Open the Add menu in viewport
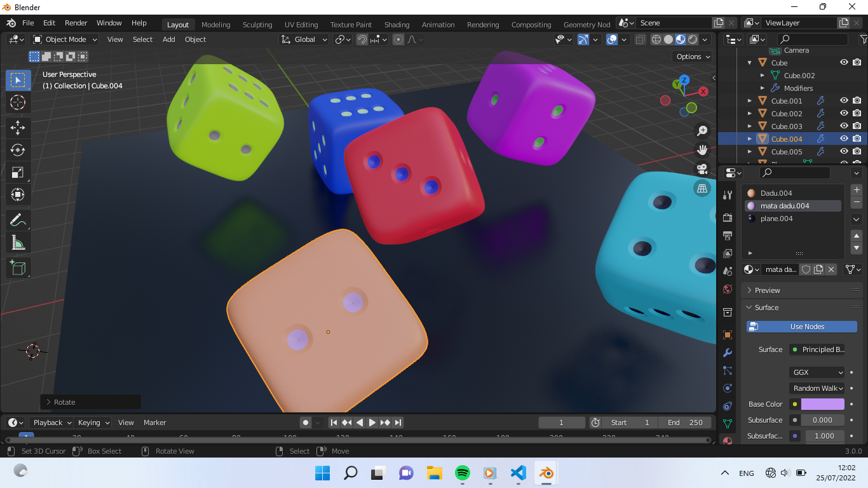 (x=168, y=39)
